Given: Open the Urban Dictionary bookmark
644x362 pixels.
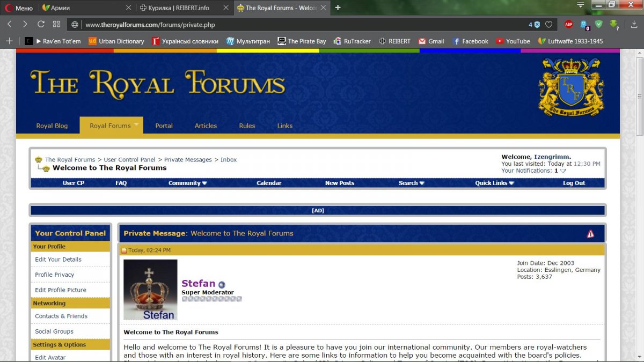Looking at the screenshot, I should click(116, 41).
